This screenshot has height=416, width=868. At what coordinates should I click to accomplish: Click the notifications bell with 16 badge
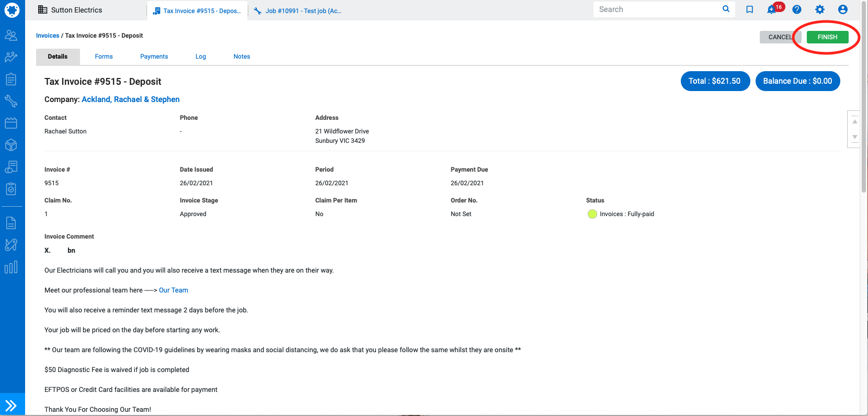772,9
